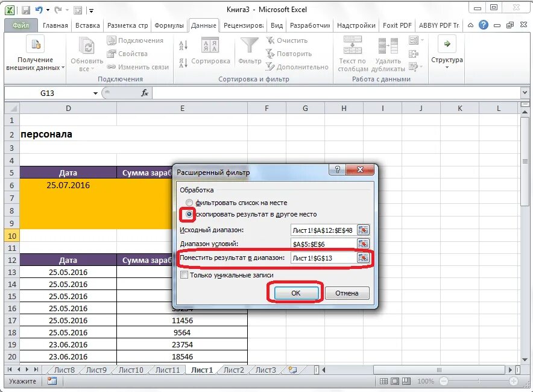This screenshot has height=392, width=533.
Task: Open the Файл tab
Action: (20, 25)
